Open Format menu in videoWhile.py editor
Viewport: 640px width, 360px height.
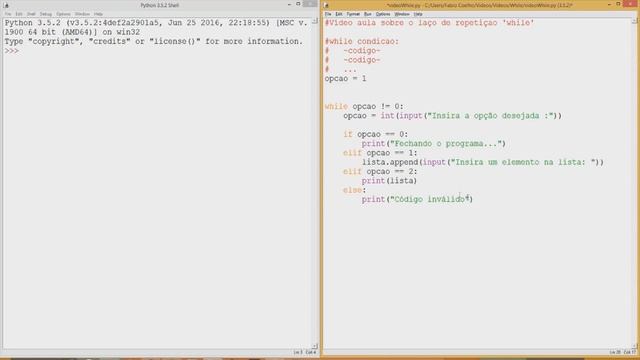click(x=353, y=14)
